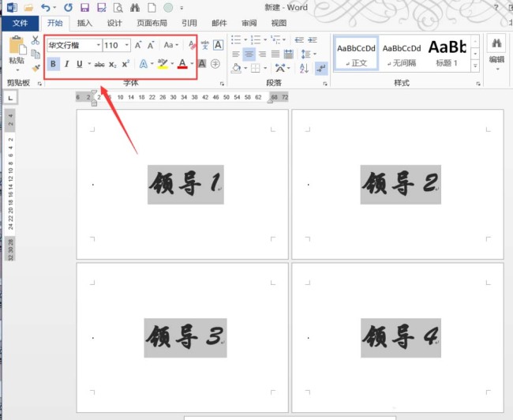Toggle center alignment in paragraph group
Image resolution: width=513 pixels, height=420 pixels.
[250, 54]
